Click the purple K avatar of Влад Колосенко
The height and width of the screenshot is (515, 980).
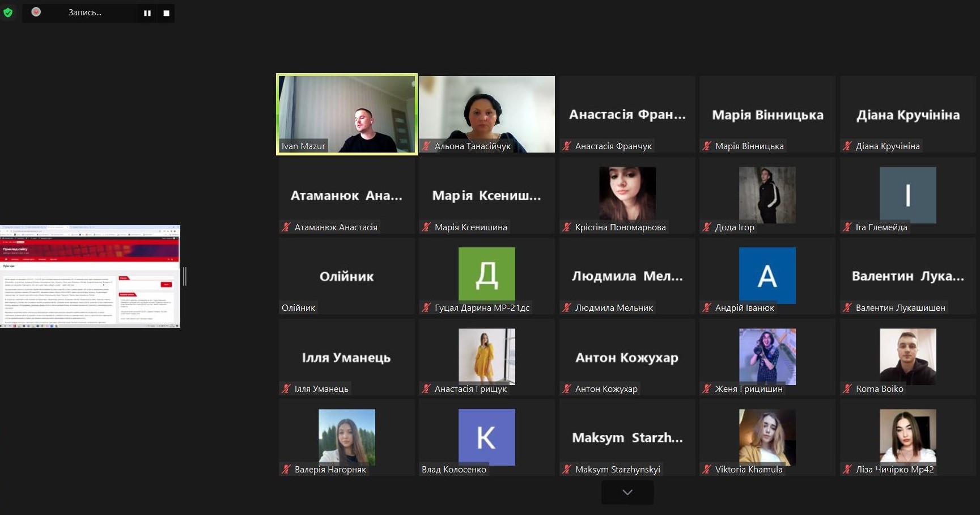tap(486, 437)
